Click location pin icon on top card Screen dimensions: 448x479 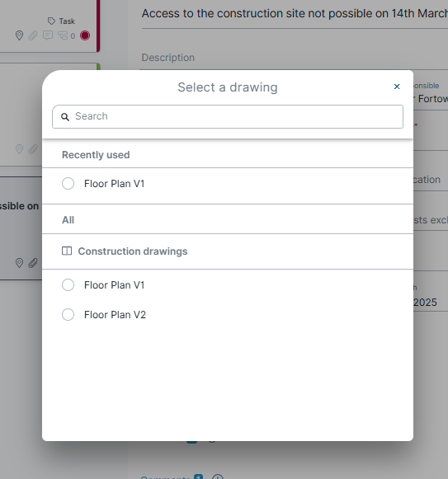19,35
